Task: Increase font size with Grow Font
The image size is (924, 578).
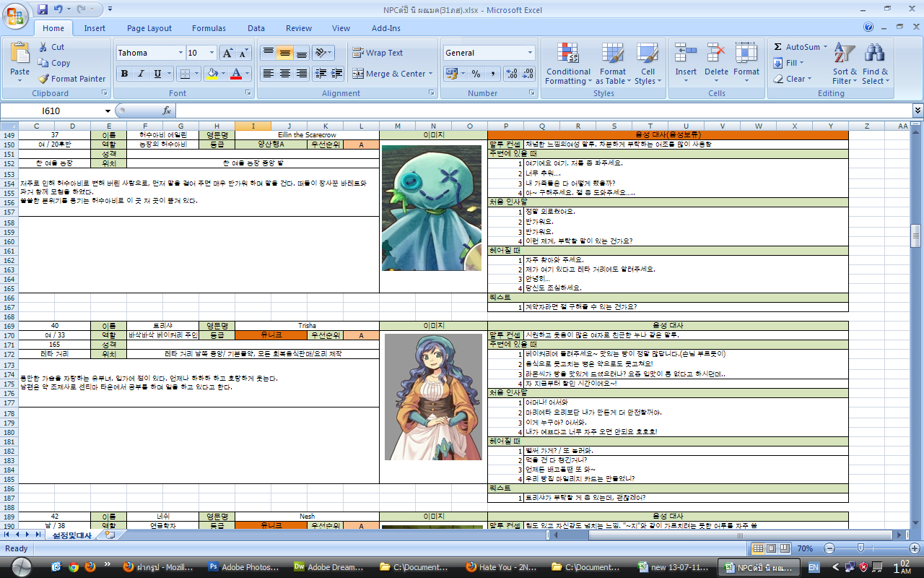Action: click(x=227, y=53)
